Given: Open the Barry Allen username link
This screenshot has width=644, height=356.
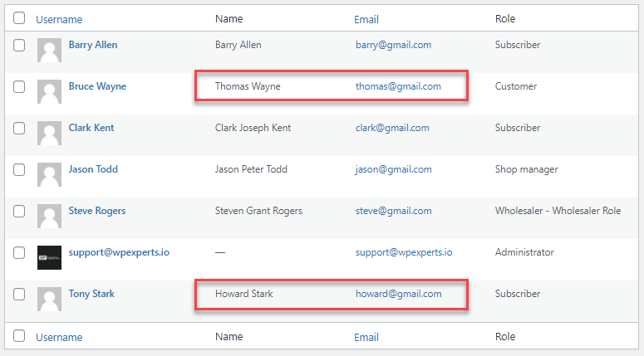Looking at the screenshot, I should click(x=93, y=45).
